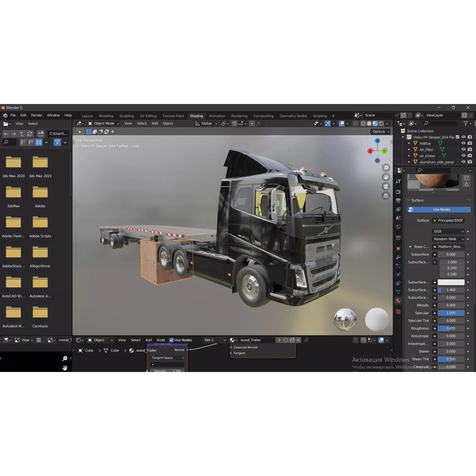Click the Use Nodes button under Surface

(438, 209)
